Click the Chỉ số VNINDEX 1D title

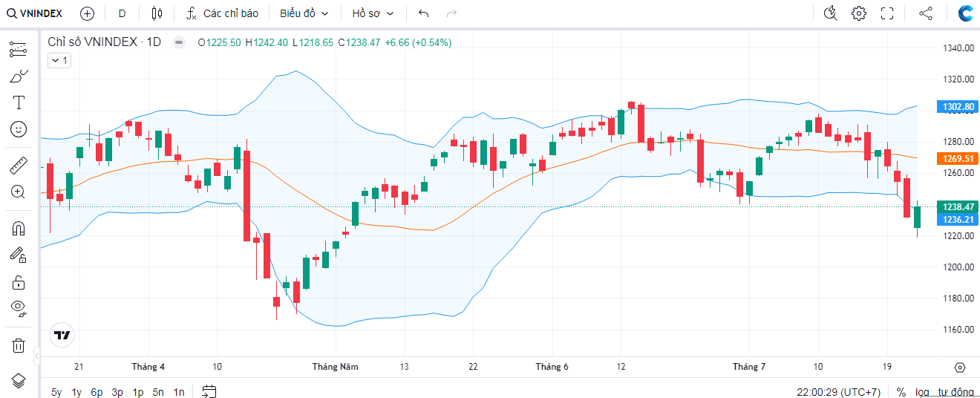point(105,42)
